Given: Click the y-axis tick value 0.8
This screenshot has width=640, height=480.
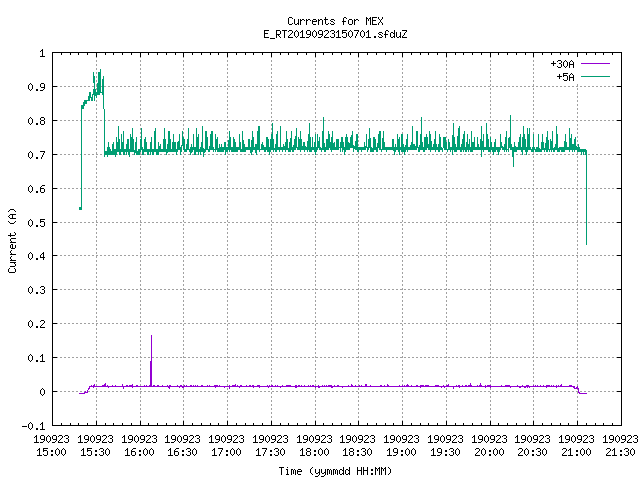Looking at the screenshot, I should point(36,121).
